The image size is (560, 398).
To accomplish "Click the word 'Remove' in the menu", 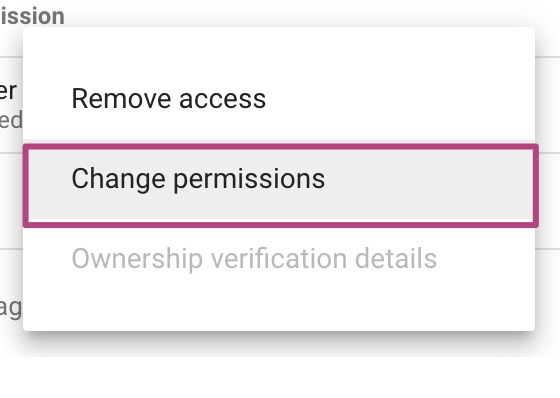I will (x=121, y=99).
